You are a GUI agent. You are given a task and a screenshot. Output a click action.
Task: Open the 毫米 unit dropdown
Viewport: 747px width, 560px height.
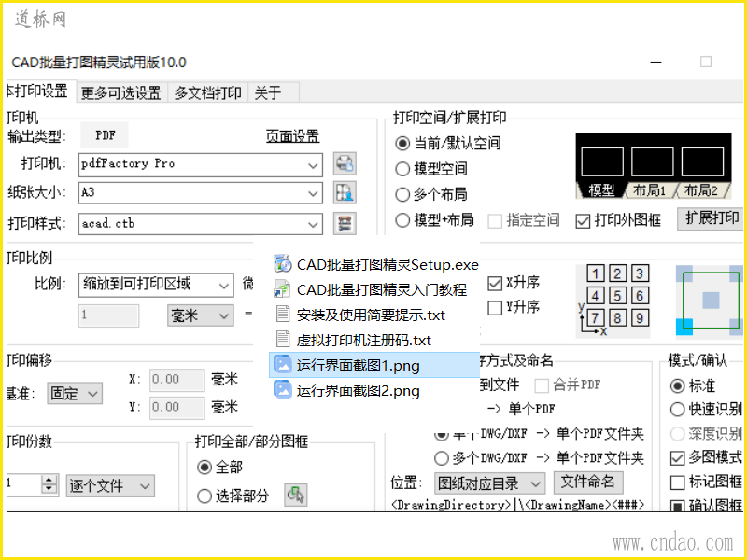pyautogui.click(x=200, y=315)
